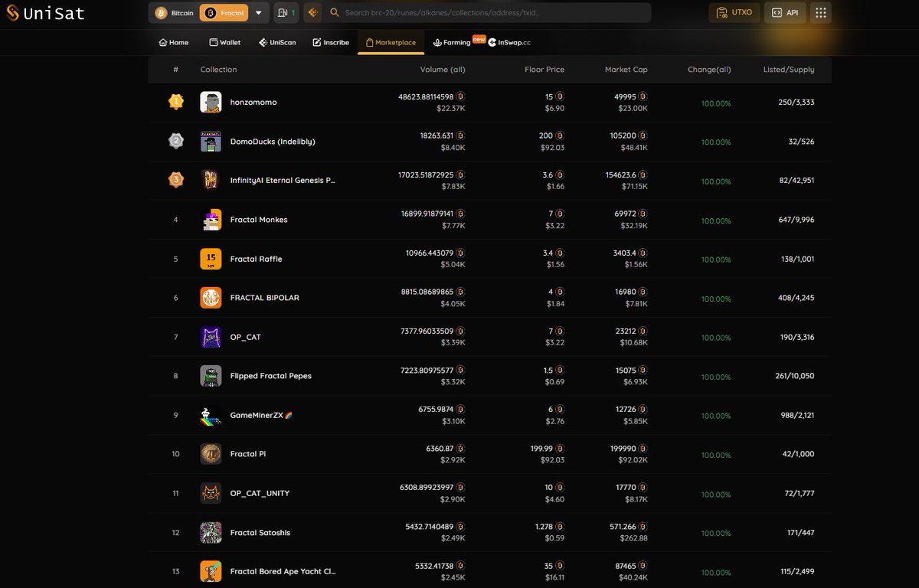Select the Marketplace tab
The image size is (919, 588).
[x=391, y=42]
